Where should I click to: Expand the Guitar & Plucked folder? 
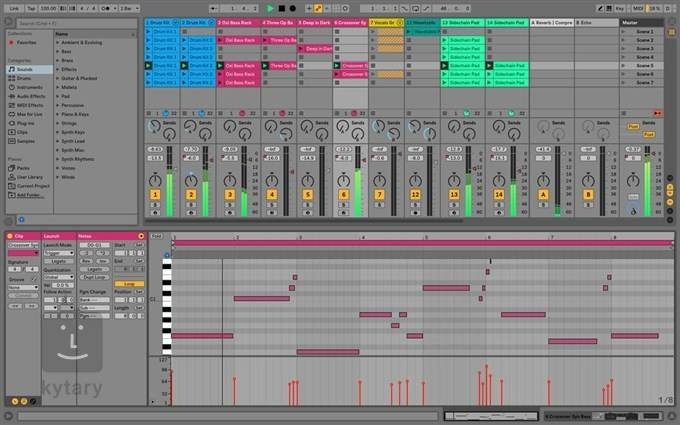[x=57, y=78]
